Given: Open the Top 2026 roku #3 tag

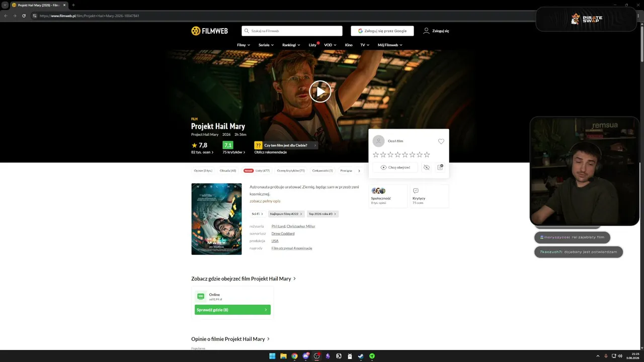Looking at the screenshot, I should pos(322,214).
